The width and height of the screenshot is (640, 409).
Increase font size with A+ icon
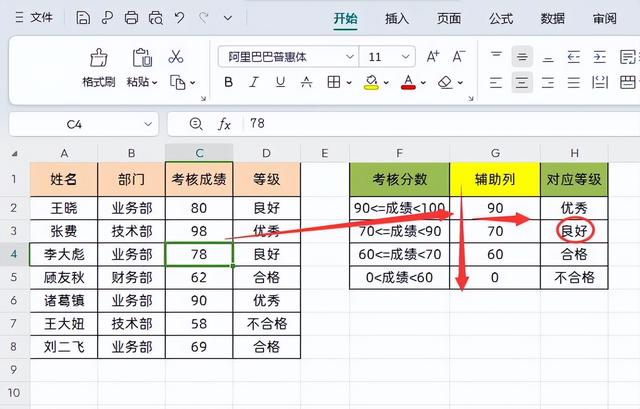pyautogui.click(x=433, y=56)
